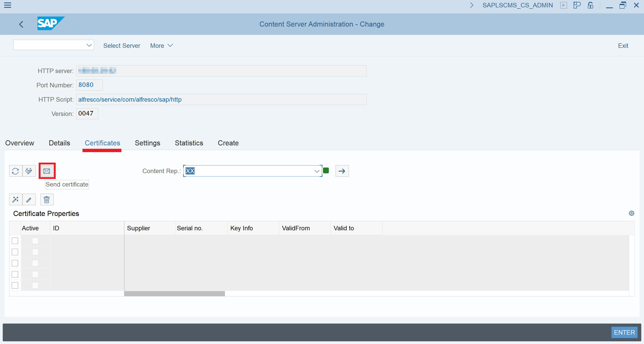The height and width of the screenshot is (344, 644).
Task: Click the green status indicator beside Content Rep.
Action: (x=326, y=170)
